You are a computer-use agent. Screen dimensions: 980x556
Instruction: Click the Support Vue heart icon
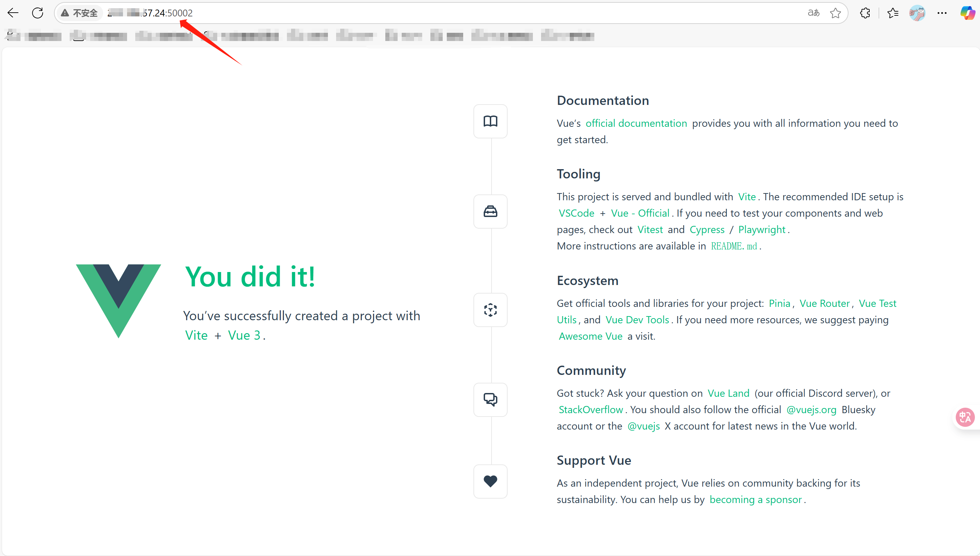tap(491, 481)
